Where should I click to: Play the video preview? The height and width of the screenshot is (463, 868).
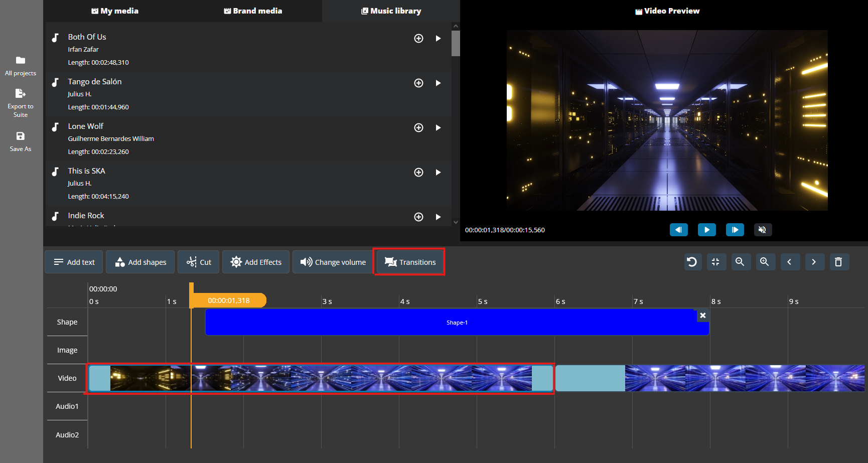(706, 230)
